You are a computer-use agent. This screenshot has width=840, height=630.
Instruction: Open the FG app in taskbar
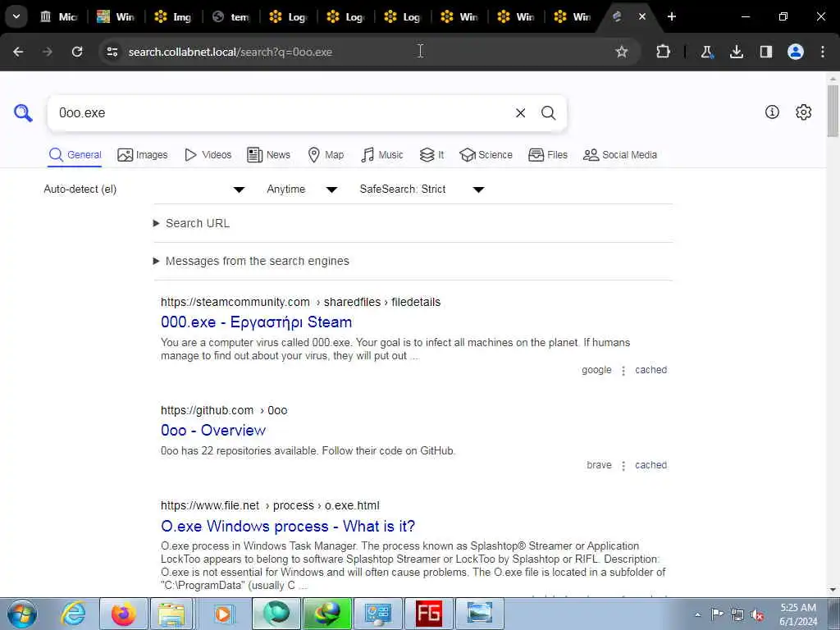[428, 614]
